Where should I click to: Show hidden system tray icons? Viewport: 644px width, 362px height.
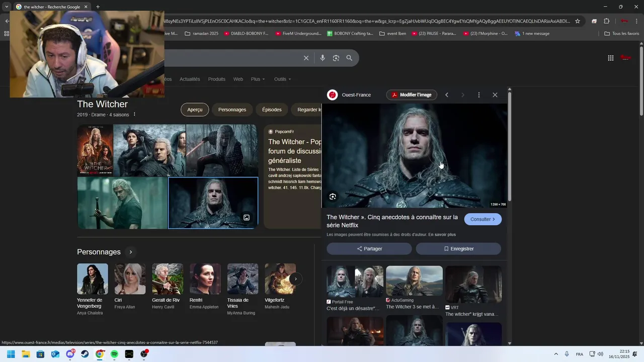(556, 354)
